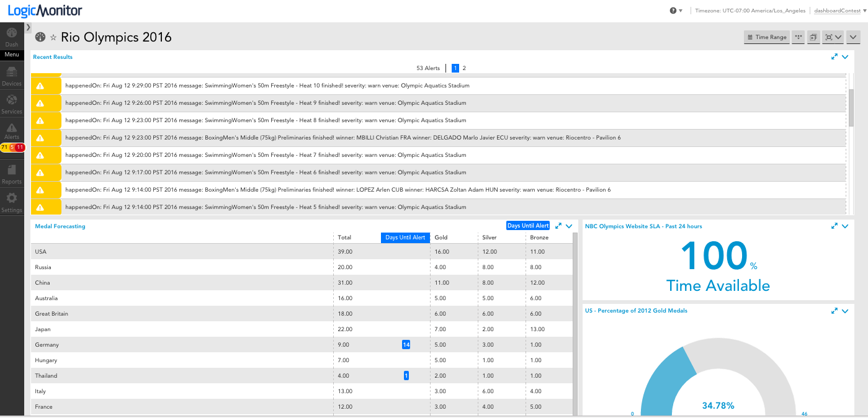This screenshot has width=868, height=418.
Task: Click the fullscreen view toolbar button
Action: click(832, 37)
